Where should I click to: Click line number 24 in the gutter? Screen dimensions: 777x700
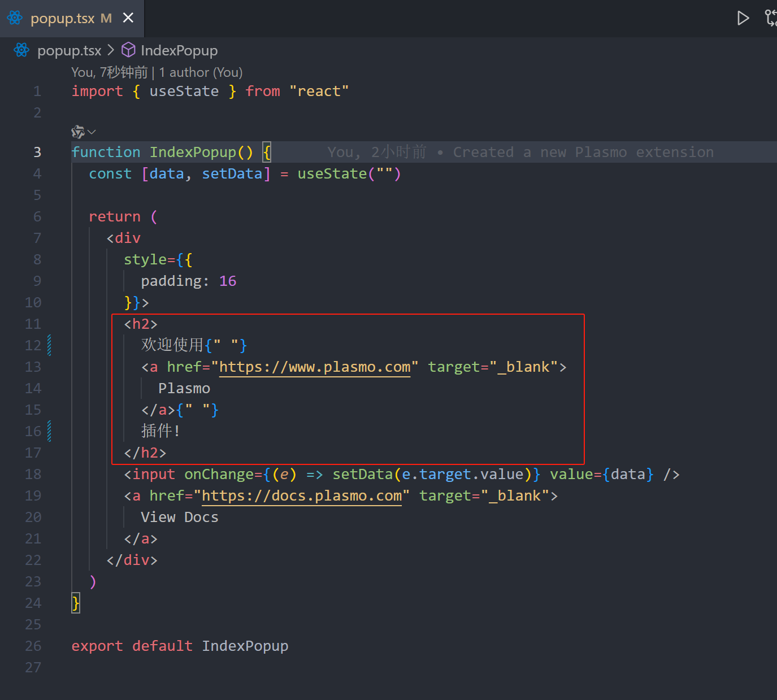point(33,603)
